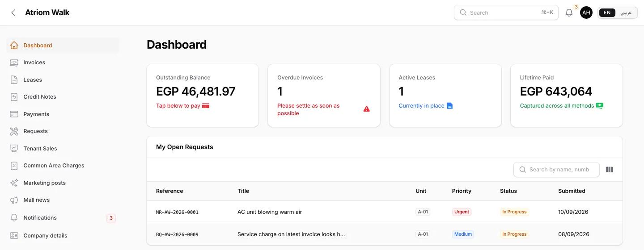This screenshot has height=250, width=644.
Task: Focus the top Search field
Action: 506,12
